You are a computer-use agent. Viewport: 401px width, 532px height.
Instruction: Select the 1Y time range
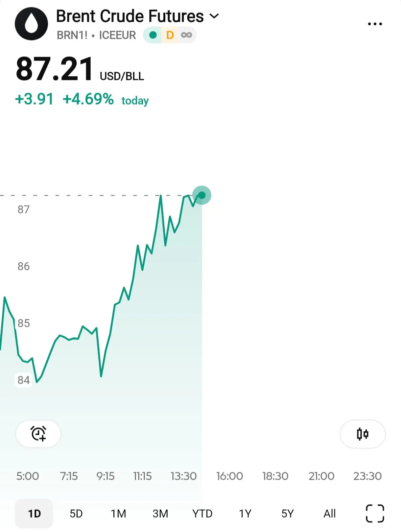tap(245, 513)
